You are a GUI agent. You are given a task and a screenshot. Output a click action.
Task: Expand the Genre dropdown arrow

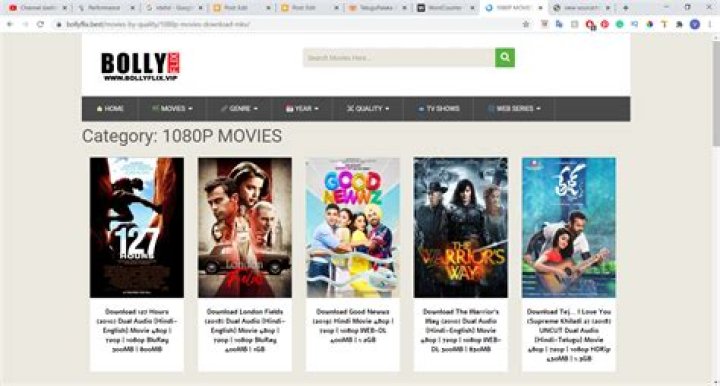(256, 109)
